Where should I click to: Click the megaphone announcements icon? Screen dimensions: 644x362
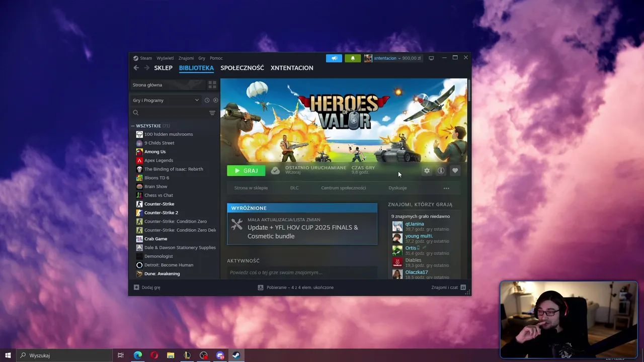tap(334, 58)
